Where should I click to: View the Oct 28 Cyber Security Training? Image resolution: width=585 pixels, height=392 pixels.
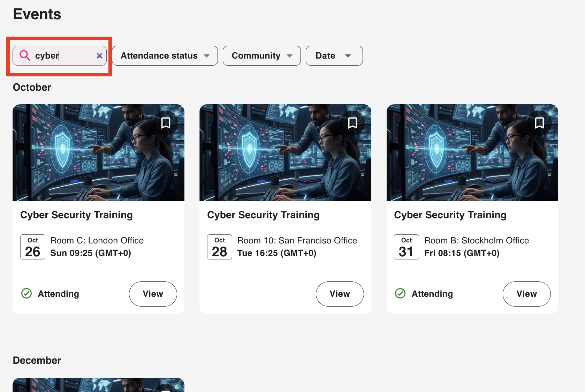coord(340,294)
